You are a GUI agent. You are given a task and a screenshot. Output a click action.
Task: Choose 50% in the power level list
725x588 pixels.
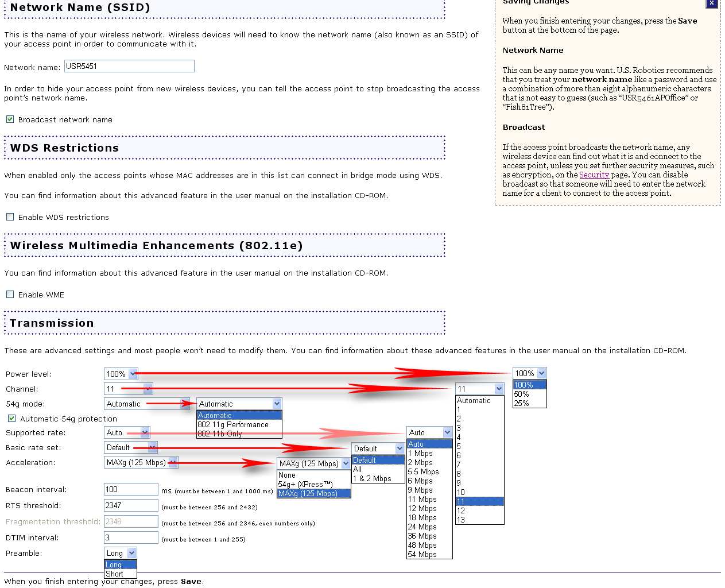coord(529,394)
